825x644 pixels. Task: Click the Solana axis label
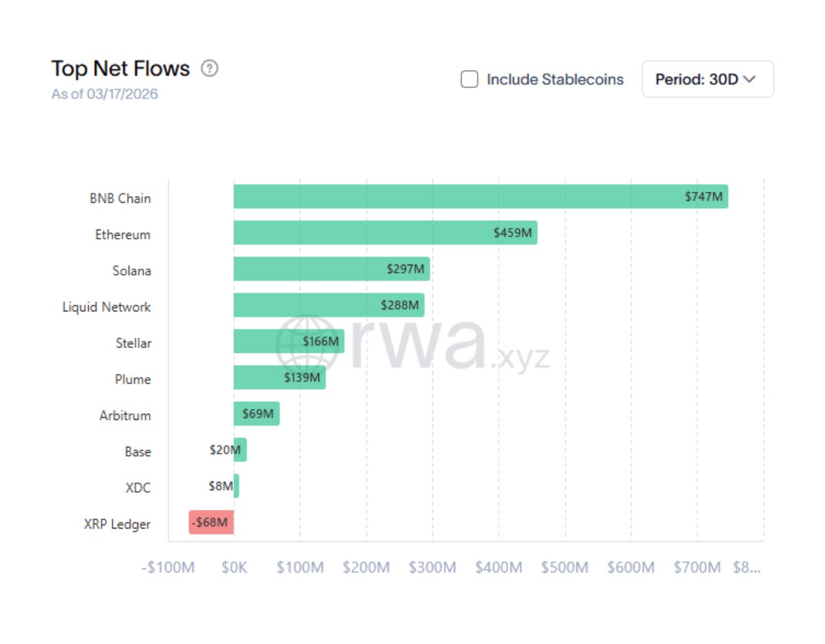tap(132, 271)
